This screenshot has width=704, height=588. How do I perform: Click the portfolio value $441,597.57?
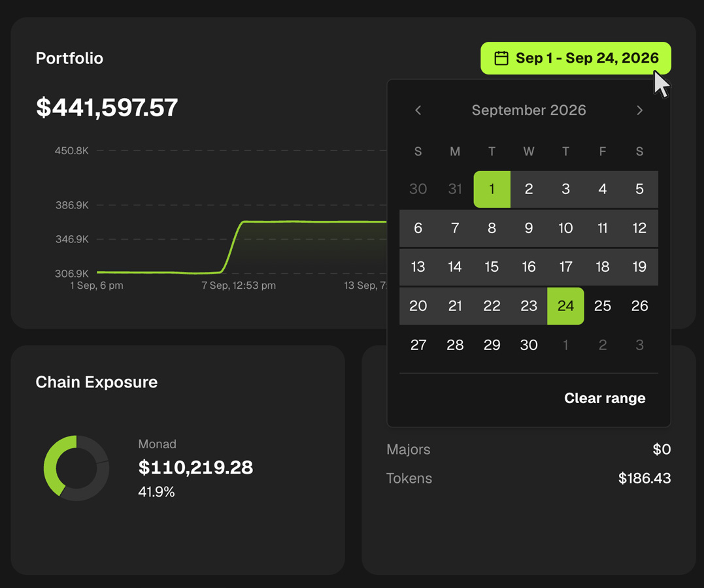pos(107,108)
